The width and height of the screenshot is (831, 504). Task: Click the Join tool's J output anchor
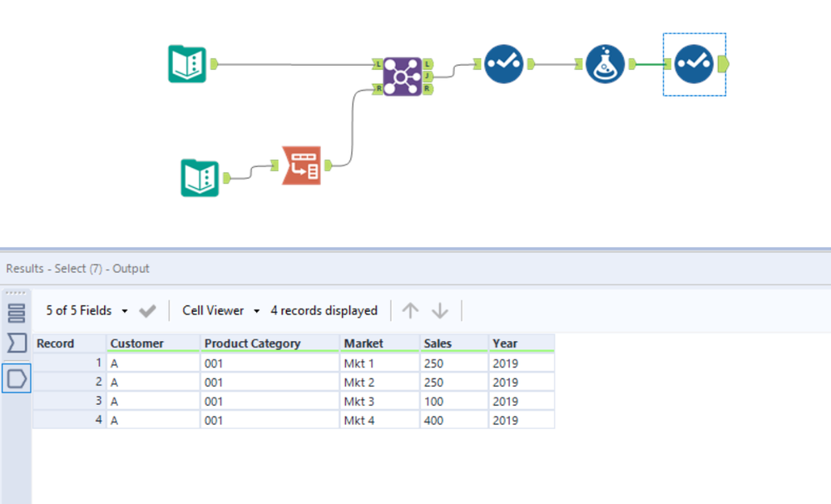(428, 77)
